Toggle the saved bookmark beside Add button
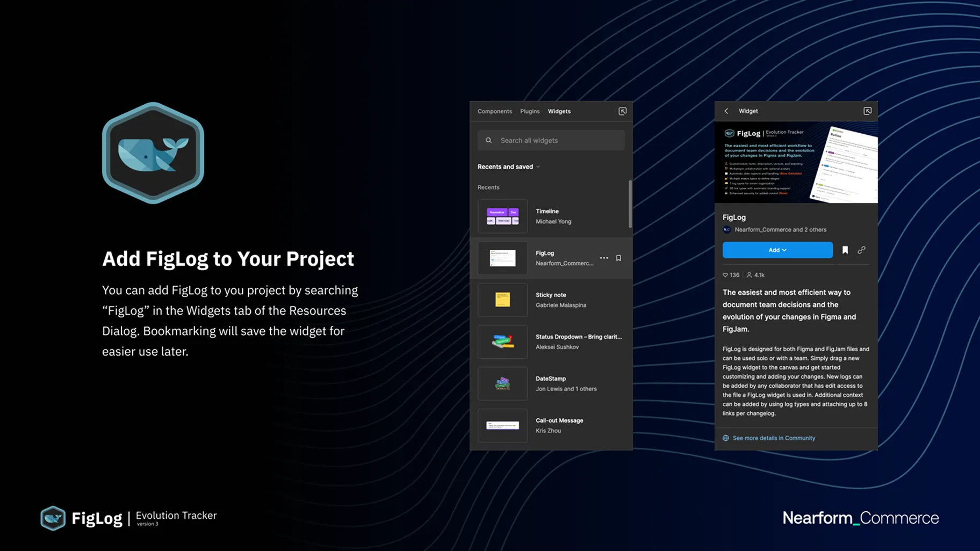This screenshot has height=551, width=980. tap(845, 250)
